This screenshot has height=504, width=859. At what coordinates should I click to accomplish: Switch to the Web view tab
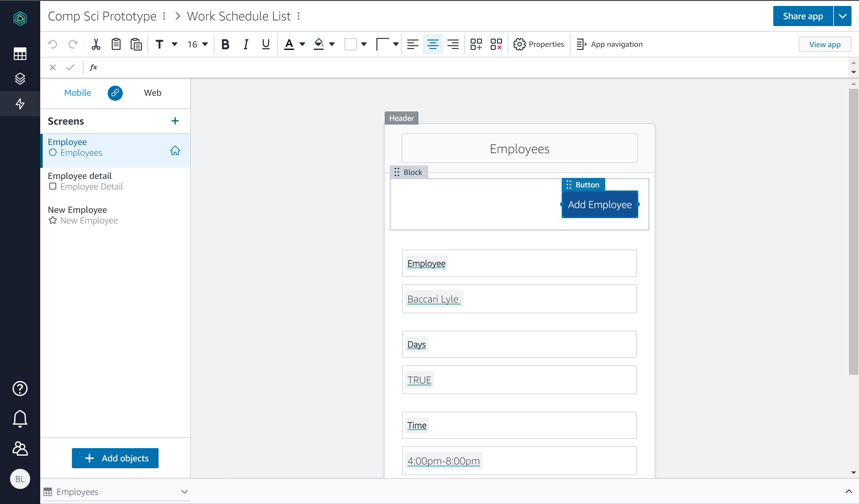[x=152, y=92]
